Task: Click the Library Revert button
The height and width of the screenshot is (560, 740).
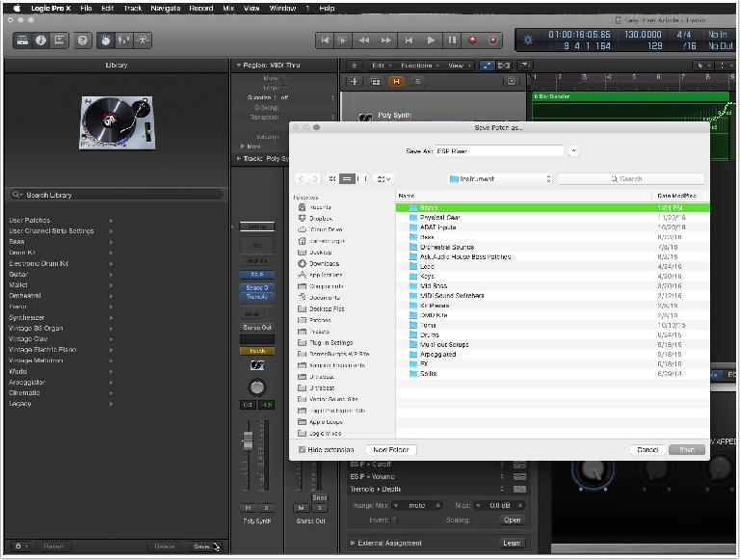Action: [53, 546]
